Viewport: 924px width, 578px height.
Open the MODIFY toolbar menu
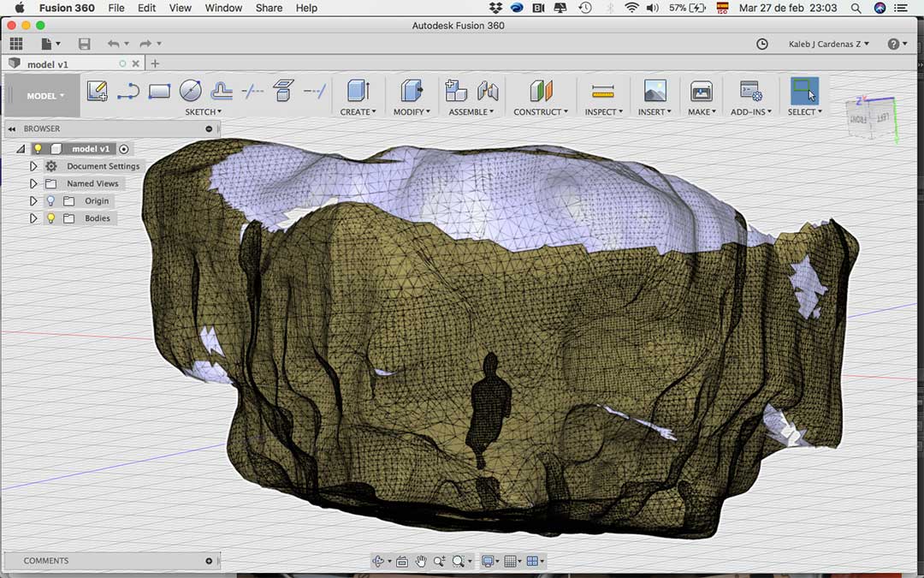pyautogui.click(x=412, y=112)
